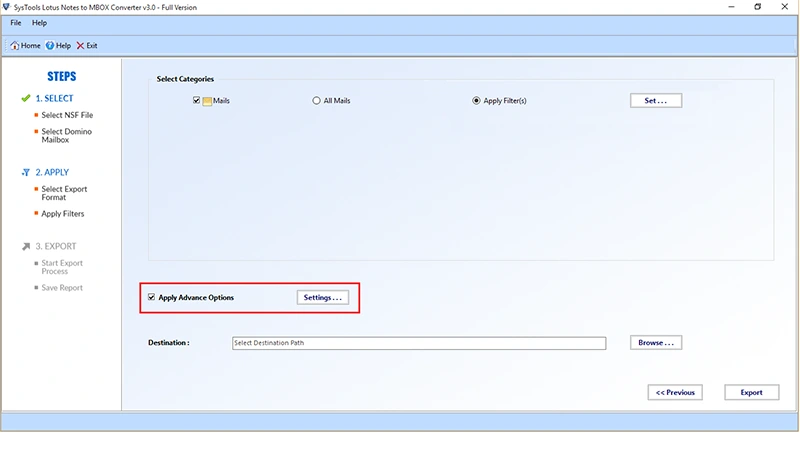Open advance options Settings... button
Screen dimensions: 800x450
[x=322, y=297]
